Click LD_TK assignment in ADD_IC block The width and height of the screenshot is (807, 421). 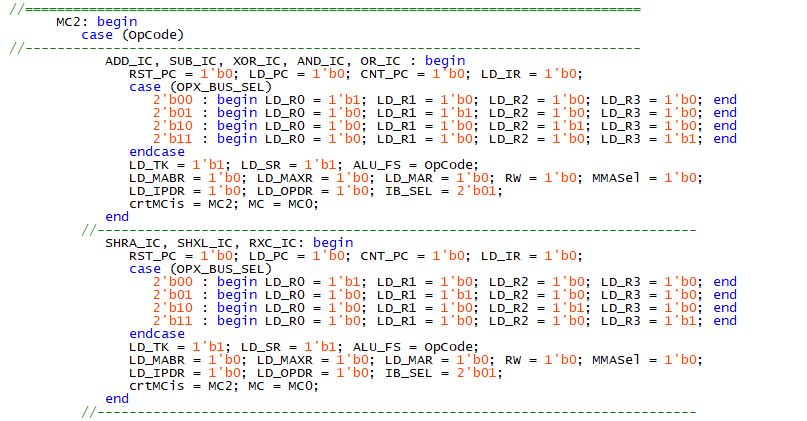pos(180,165)
